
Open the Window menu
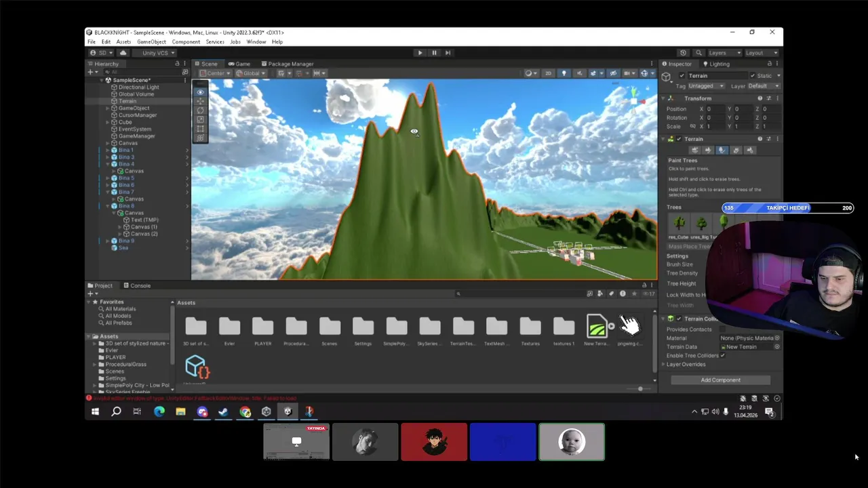(256, 42)
